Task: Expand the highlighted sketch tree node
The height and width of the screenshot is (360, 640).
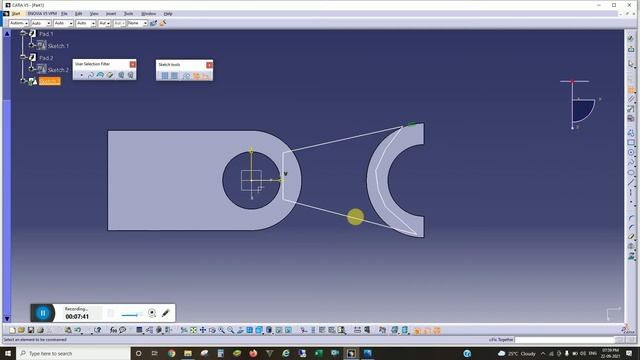Action: pos(23,81)
